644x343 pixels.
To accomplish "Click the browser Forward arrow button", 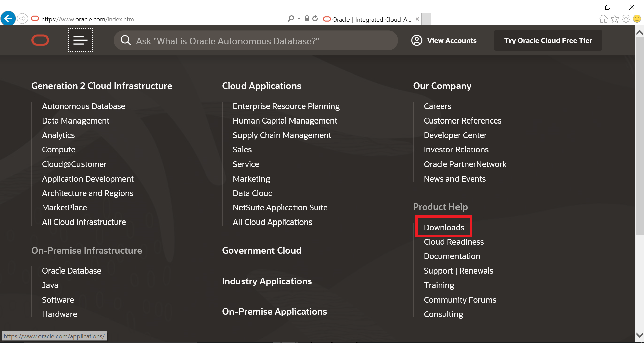I will [22, 18].
